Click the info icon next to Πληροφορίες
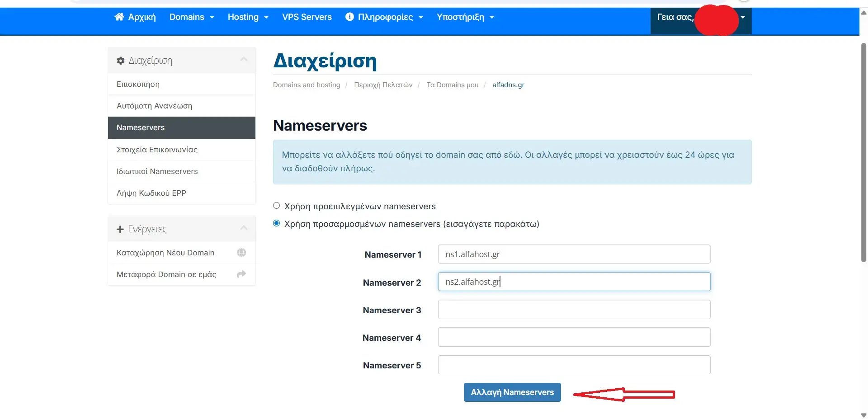Screen dimensions: 868x419 (x=349, y=17)
